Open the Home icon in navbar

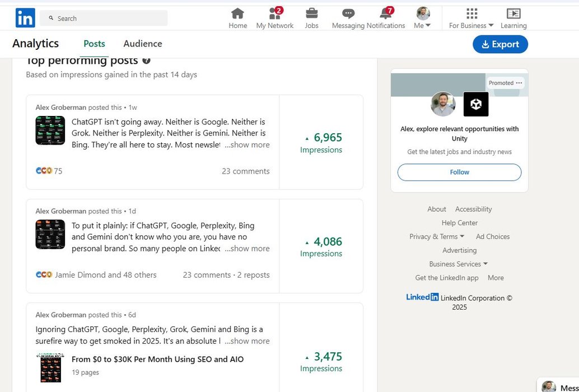click(237, 13)
